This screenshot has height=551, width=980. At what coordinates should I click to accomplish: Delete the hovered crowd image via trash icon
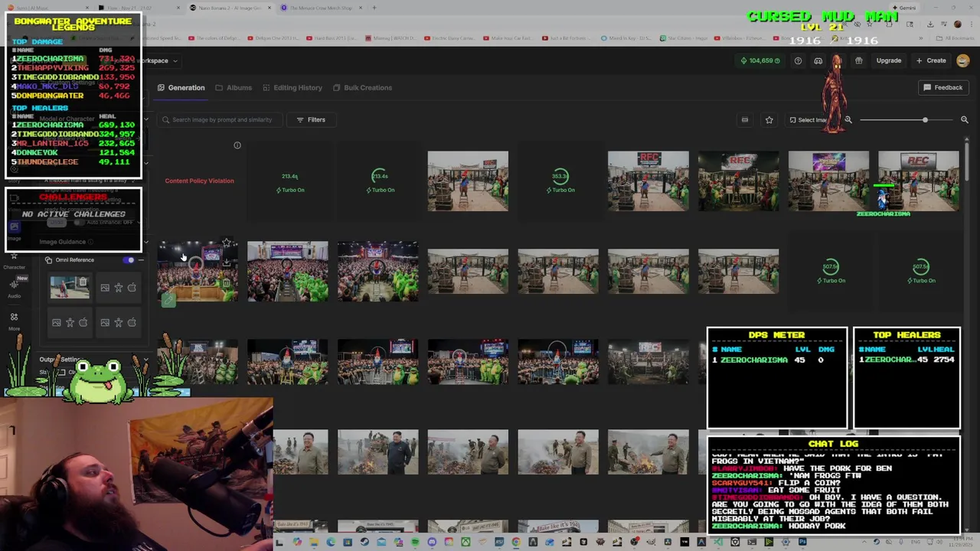click(227, 282)
